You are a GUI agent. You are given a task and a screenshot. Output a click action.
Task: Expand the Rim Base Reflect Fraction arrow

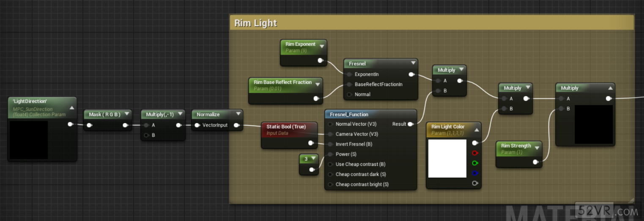pos(318,84)
